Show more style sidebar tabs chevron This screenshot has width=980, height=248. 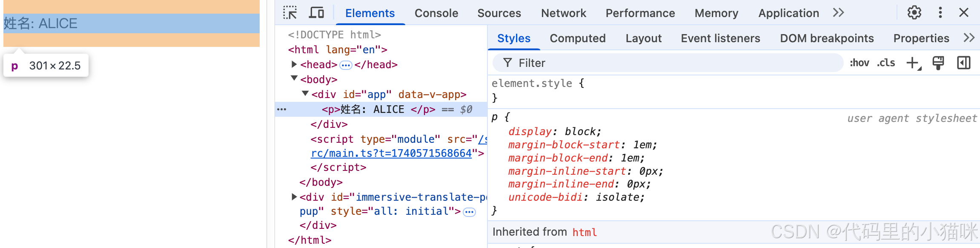969,37
